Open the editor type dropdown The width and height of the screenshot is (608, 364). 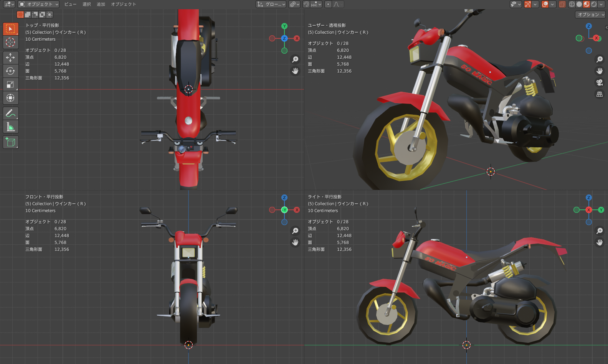[9, 4]
